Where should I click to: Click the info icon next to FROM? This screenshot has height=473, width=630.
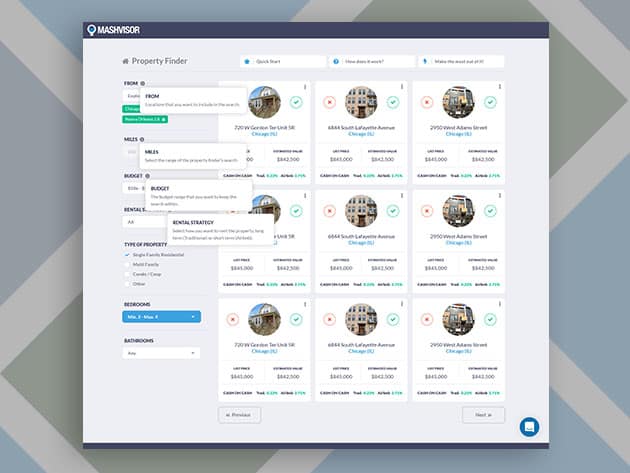(x=143, y=84)
